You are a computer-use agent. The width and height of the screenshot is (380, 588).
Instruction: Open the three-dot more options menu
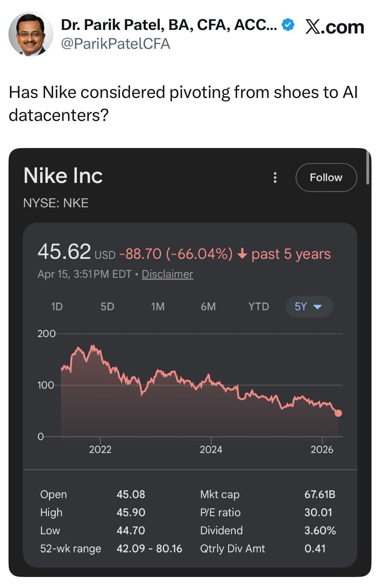click(275, 177)
